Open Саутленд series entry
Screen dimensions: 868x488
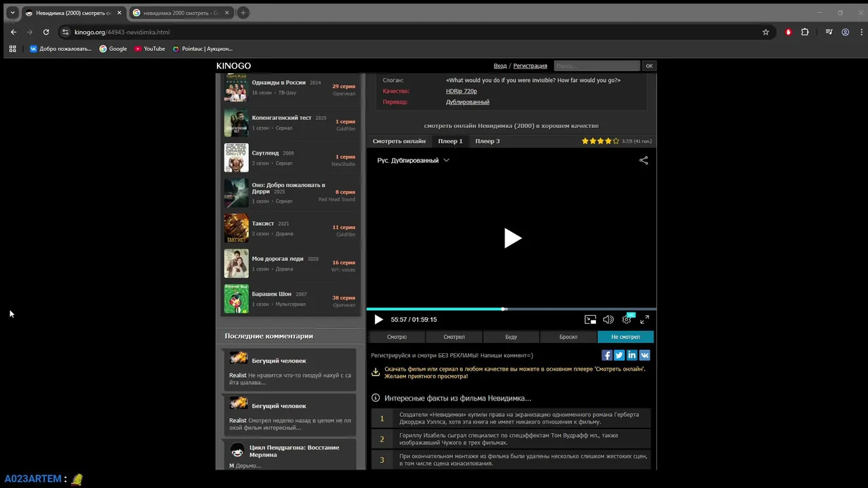[x=290, y=158]
